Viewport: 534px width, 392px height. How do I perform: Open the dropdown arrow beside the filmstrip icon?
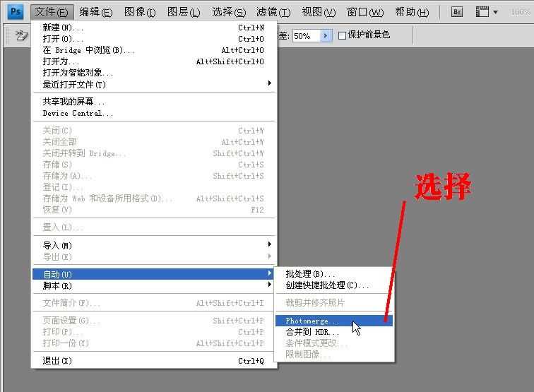496,12
